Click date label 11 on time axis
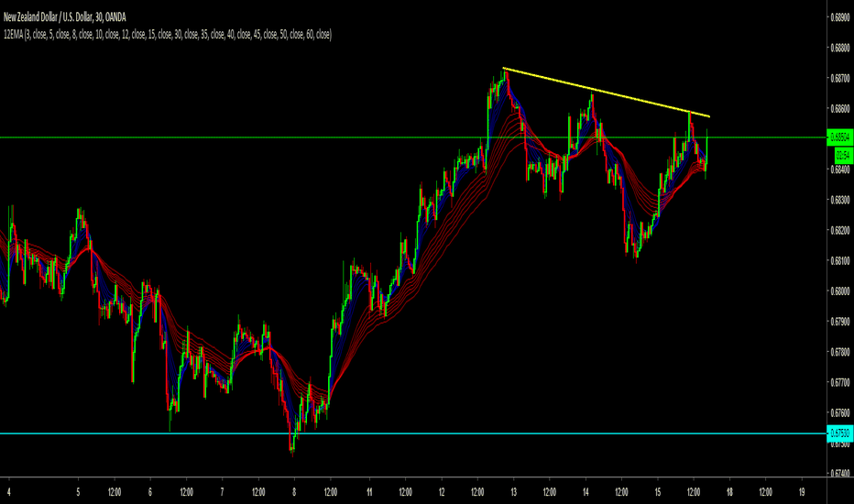This screenshot has width=854, height=504. pos(369,492)
